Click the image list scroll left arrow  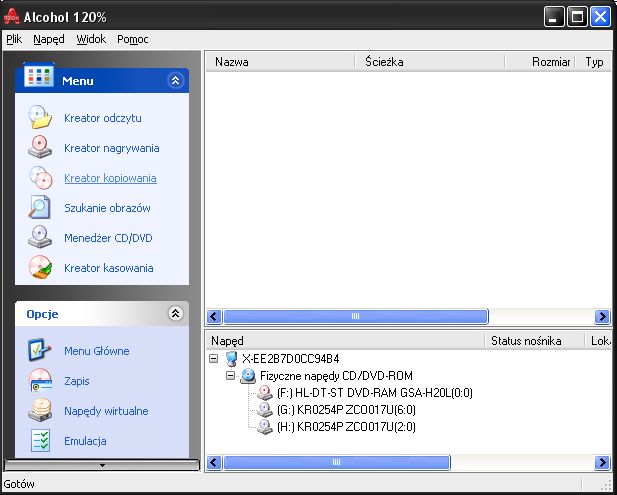pyautogui.click(x=214, y=316)
